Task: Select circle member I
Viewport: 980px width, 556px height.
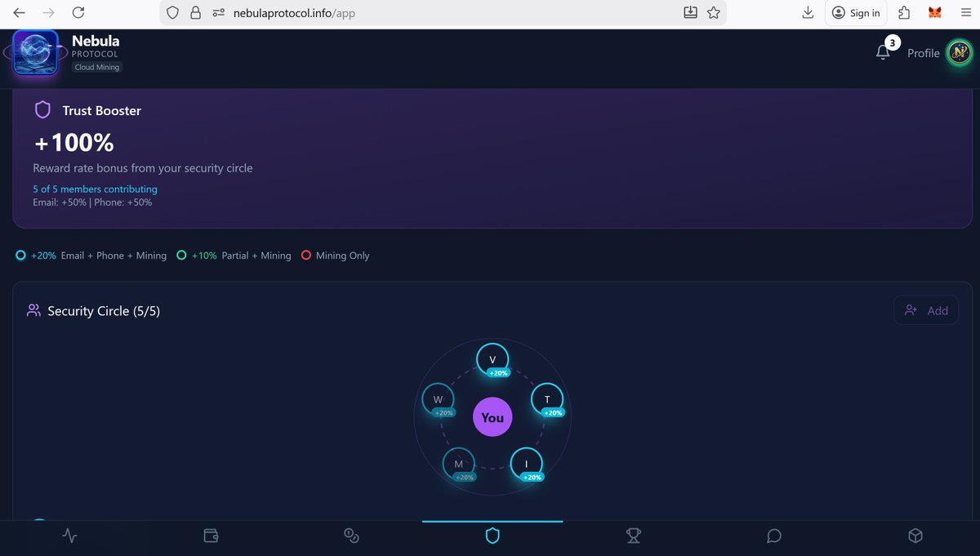Action: tap(526, 464)
